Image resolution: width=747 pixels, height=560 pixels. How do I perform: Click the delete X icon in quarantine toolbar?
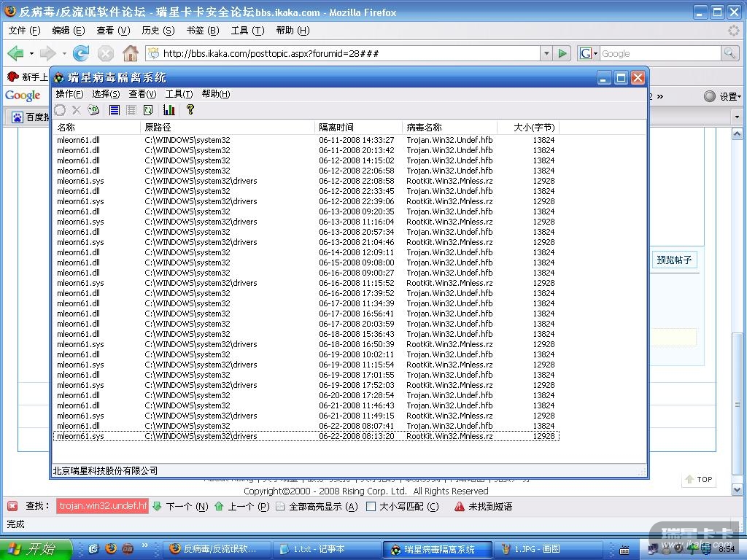point(76,110)
